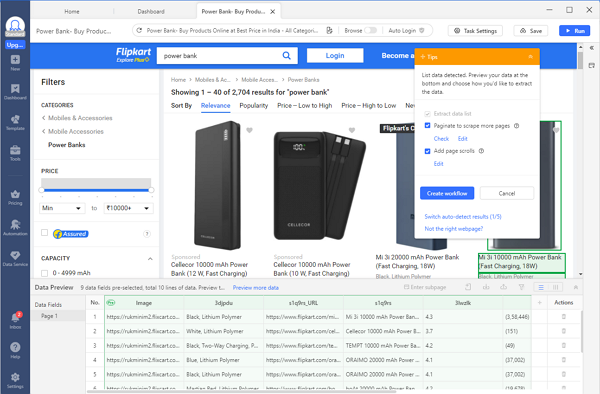Toggle the Browse mode switch

coord(370,30)
